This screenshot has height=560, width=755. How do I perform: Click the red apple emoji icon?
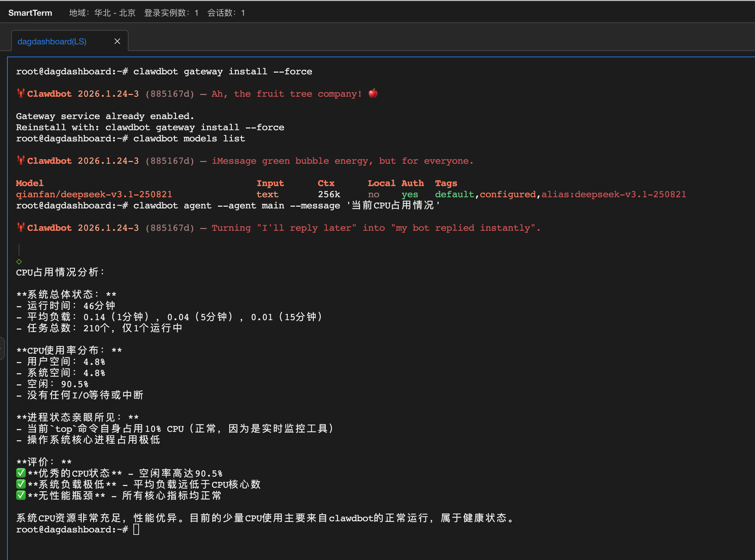pyautogui.click(x=373, y=93)
